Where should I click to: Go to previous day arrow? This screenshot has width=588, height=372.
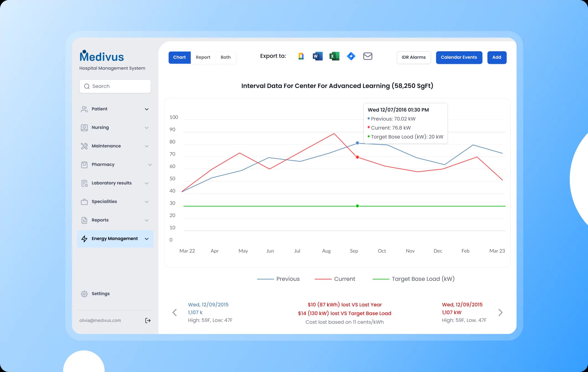tap(174, 312)
